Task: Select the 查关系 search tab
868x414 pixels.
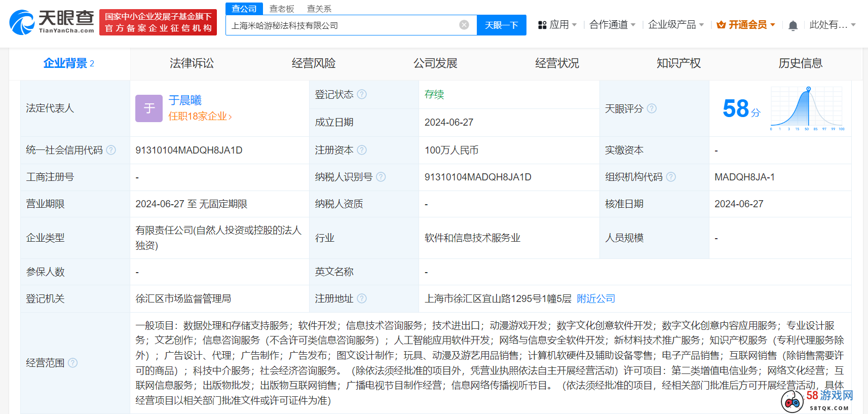Action: [319, 9]
